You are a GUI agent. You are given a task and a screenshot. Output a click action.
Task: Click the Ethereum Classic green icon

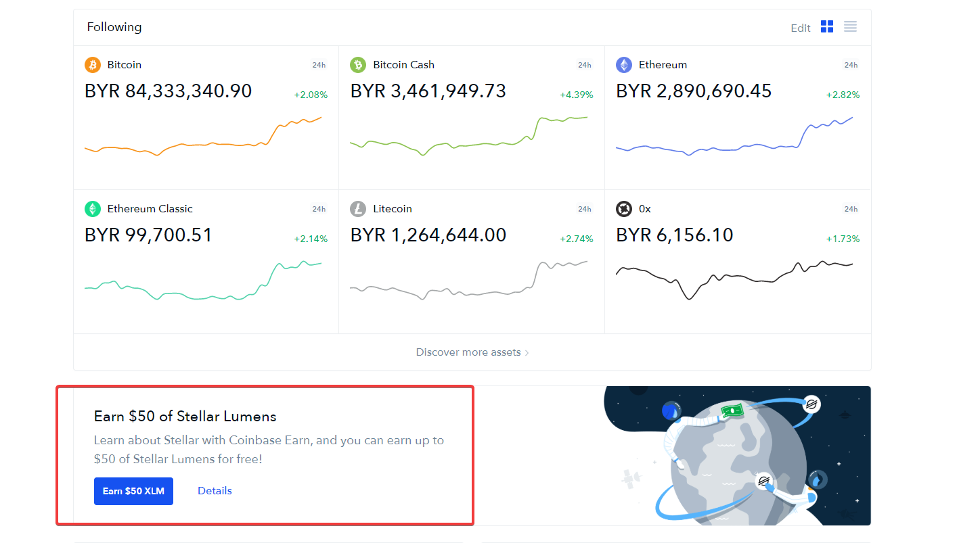tap(93, 209)
